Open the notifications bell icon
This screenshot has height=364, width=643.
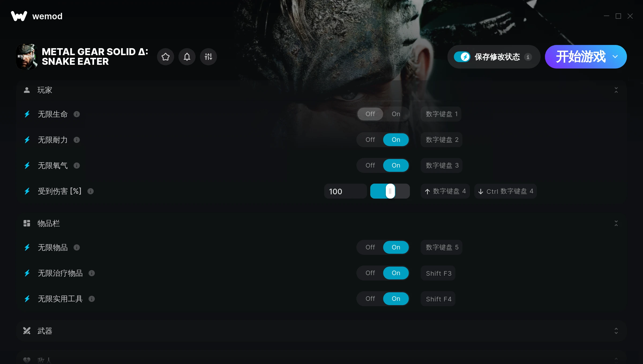click(x=187, y=57)
